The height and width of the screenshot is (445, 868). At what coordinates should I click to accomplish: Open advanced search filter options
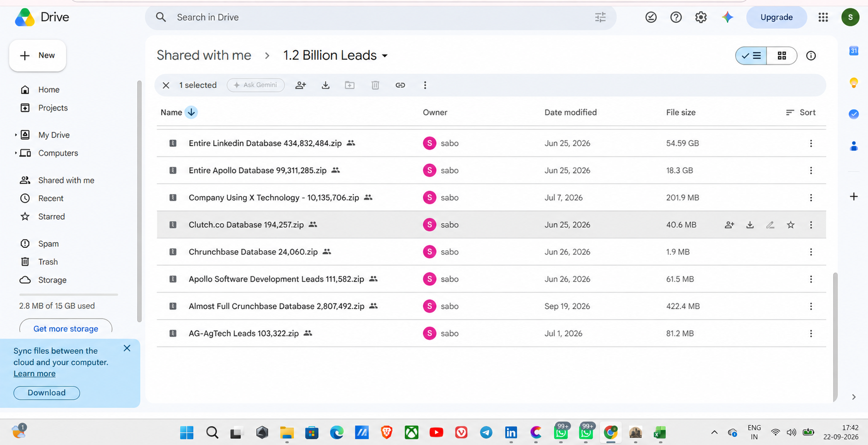click(600, 17)
